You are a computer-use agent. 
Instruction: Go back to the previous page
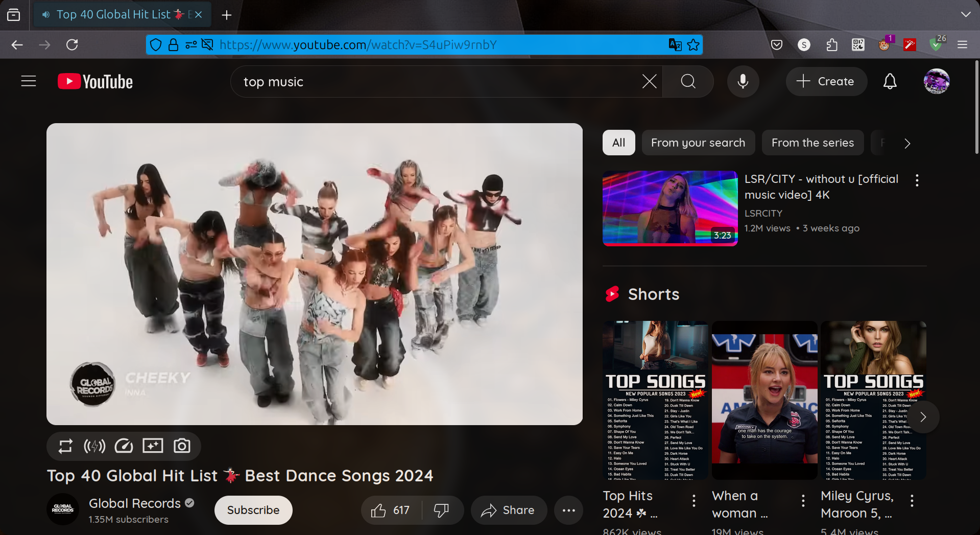[x=17, y=45]
